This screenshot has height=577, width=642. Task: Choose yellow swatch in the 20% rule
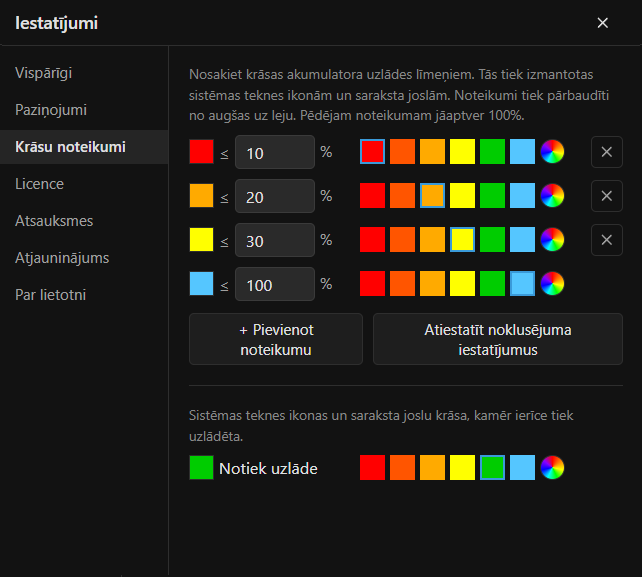click(462, 195)
